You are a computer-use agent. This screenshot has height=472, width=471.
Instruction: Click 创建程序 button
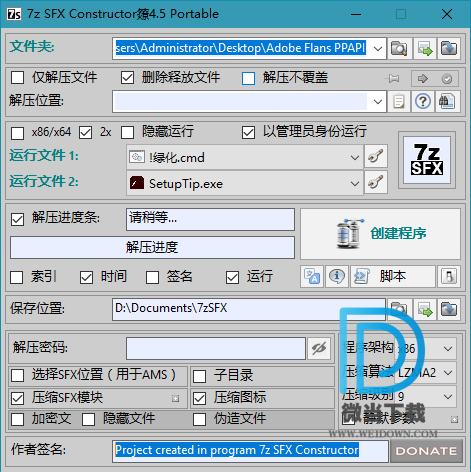380,234
